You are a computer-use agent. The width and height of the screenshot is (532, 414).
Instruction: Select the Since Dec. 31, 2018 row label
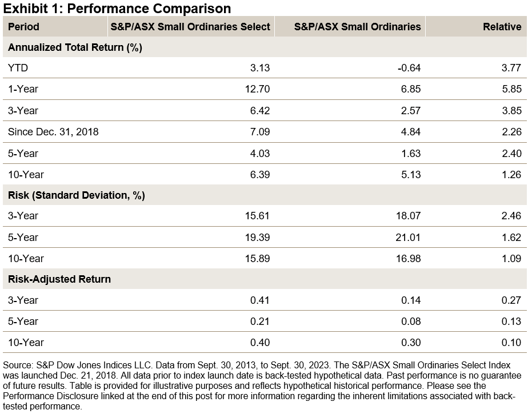click(53, 132)
